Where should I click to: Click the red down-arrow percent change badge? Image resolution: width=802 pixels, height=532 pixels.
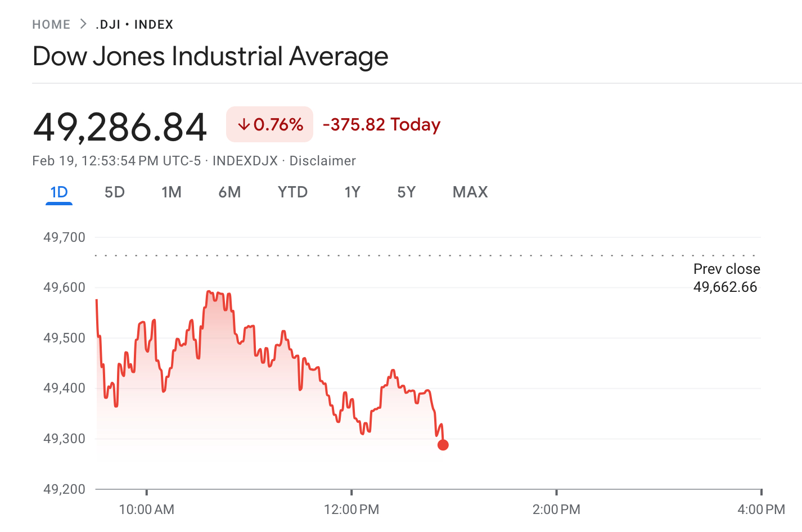(x=270, y=124)
